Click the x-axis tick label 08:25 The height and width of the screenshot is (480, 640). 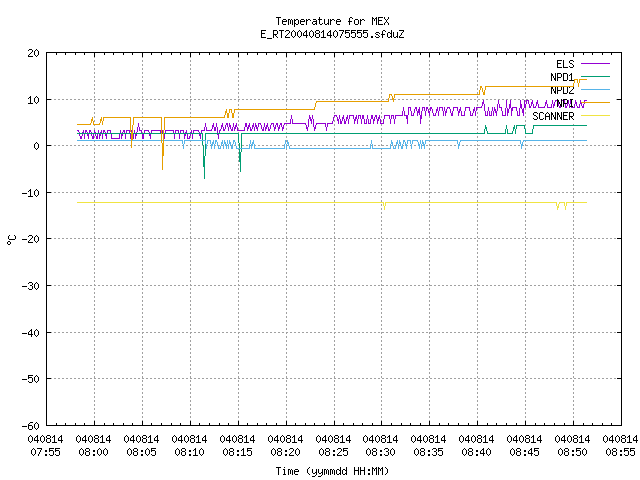pyautogui.click(x=333, y=452)
